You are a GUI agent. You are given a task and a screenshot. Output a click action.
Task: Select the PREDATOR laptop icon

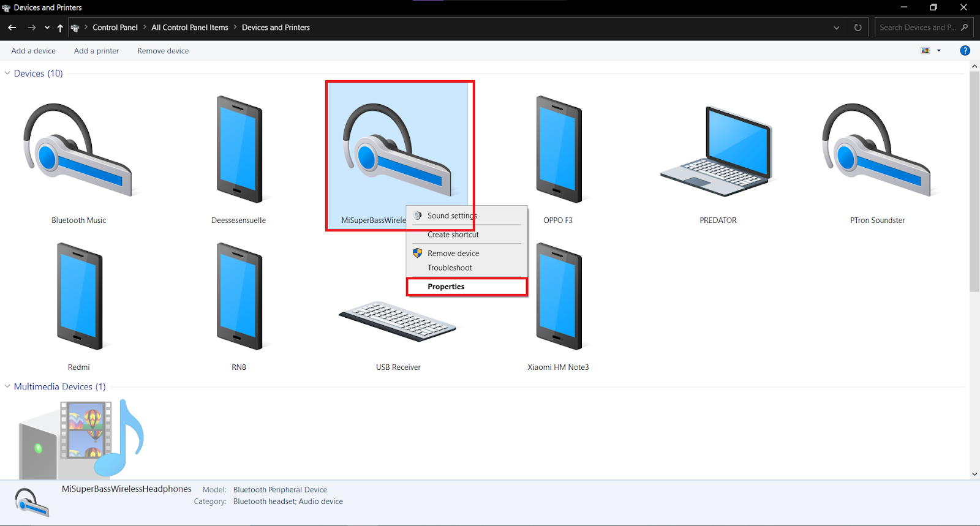717,151
